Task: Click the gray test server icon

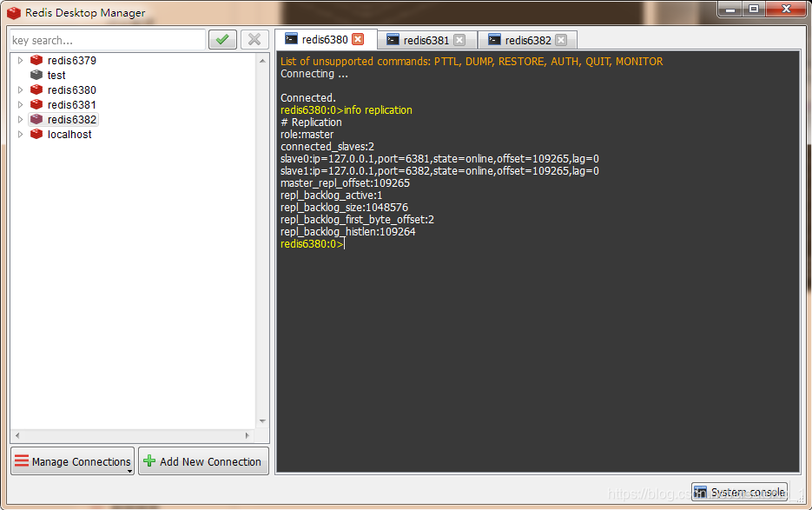Action: [x=36, y=75]
